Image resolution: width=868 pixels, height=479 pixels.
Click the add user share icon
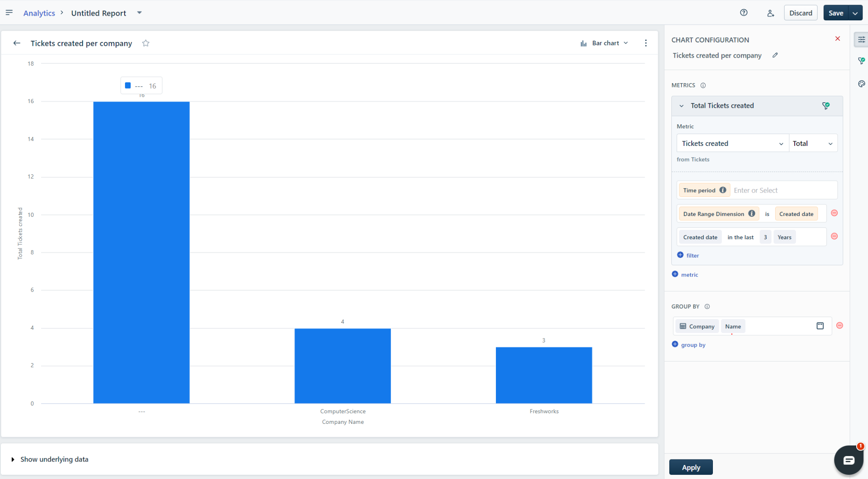tap(771, 13)
